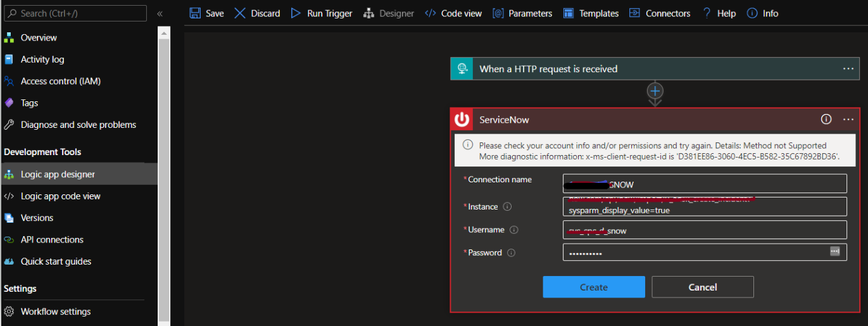Click Discard in the toolbar
This screenshot has height=326, width=868.
point(257,13)
